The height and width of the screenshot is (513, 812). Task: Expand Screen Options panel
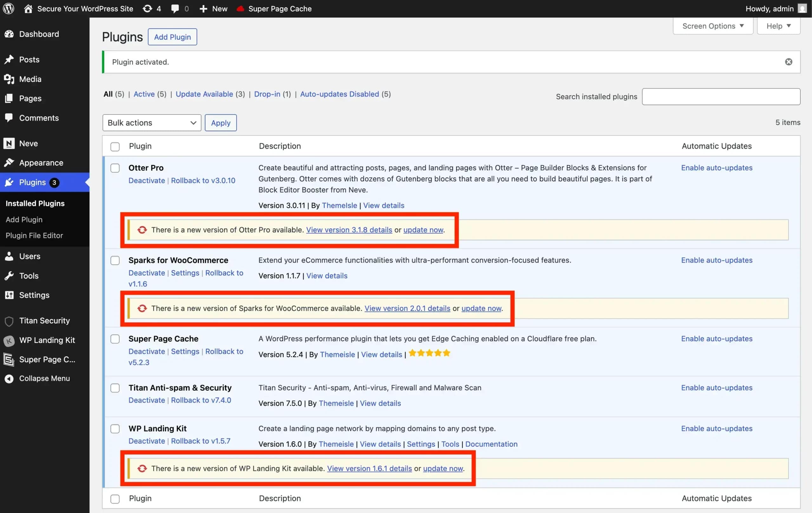(x=713, y=26)
